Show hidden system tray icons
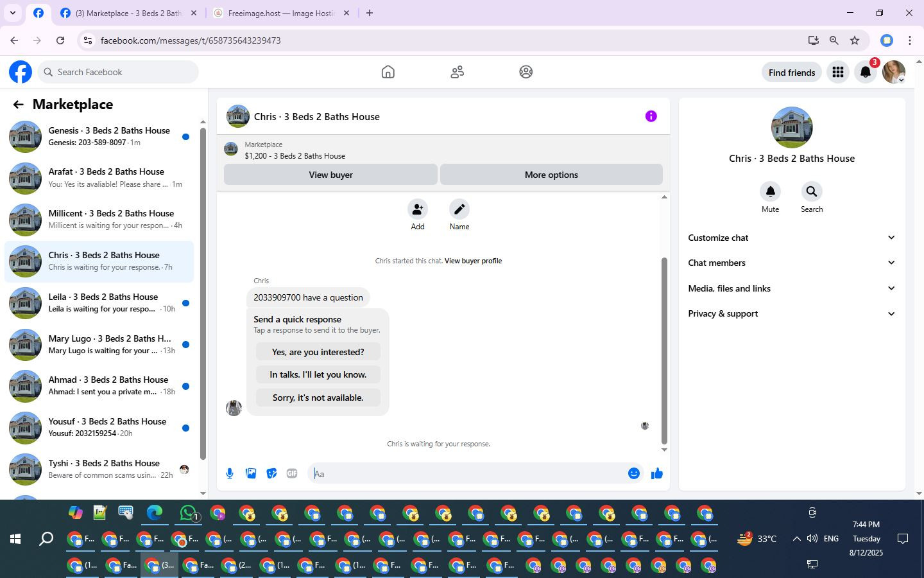Screen dimensions: 924x578 (x=796, y=539)
